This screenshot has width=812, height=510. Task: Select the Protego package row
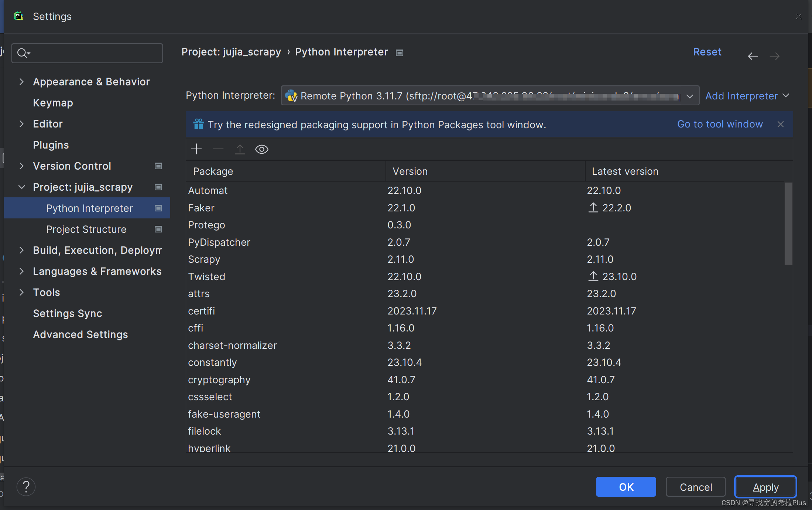pyautogui.click(x=485, y=225)
